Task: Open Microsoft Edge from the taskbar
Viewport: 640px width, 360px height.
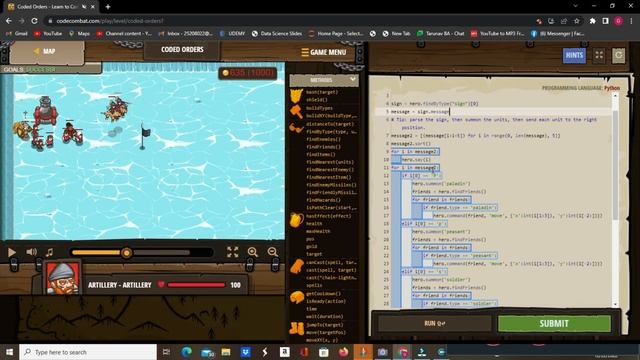Action: [187, 352]
